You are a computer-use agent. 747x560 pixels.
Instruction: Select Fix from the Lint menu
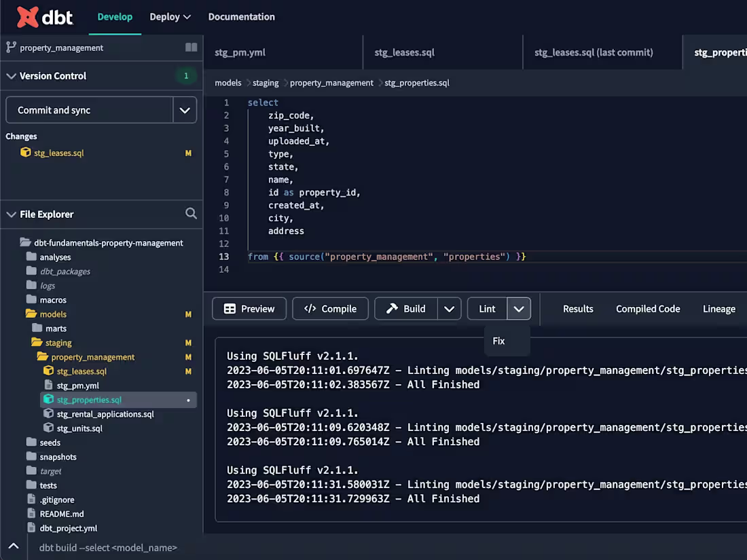click(499, 340)
